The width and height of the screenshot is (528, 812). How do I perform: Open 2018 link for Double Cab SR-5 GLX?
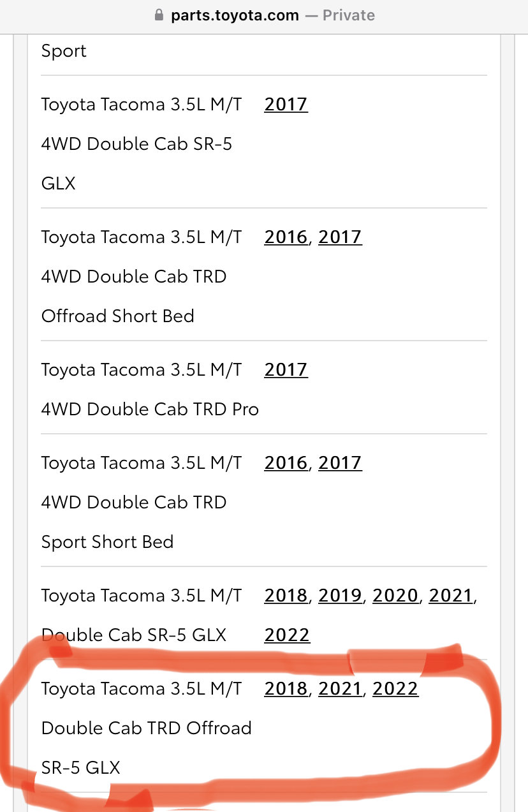pyautogui.click(x=286, y=595)
